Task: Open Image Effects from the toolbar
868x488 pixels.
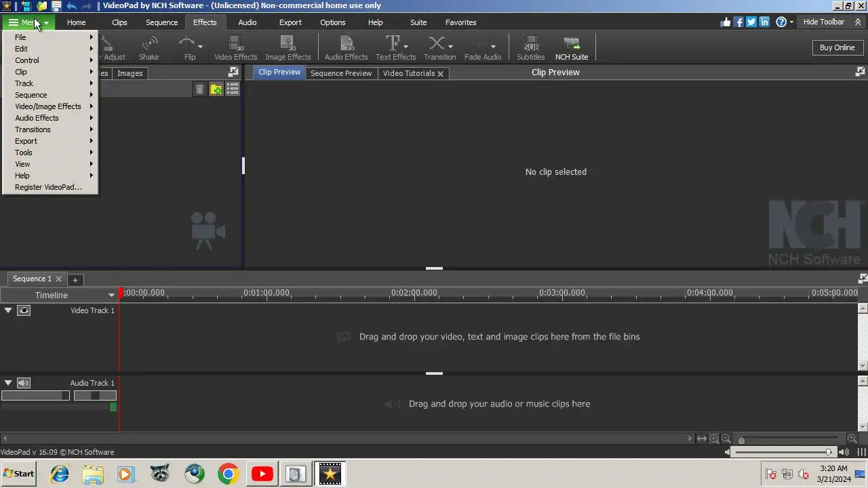Action: 288,48
